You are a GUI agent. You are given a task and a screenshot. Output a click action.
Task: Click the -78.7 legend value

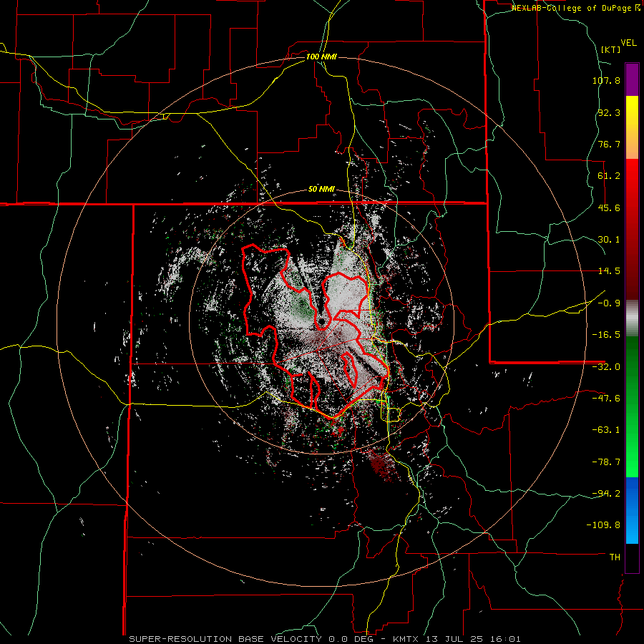pyautogui.click(x=606, y=462)
